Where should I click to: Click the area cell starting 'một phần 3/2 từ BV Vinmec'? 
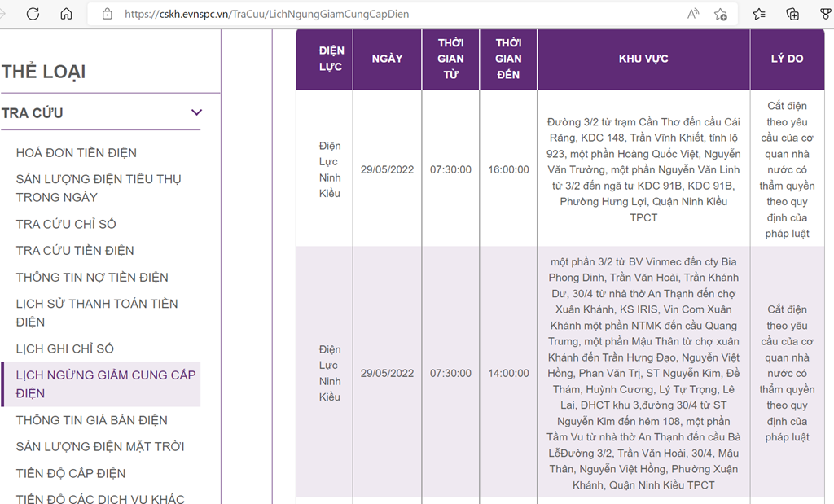point(643,373)
